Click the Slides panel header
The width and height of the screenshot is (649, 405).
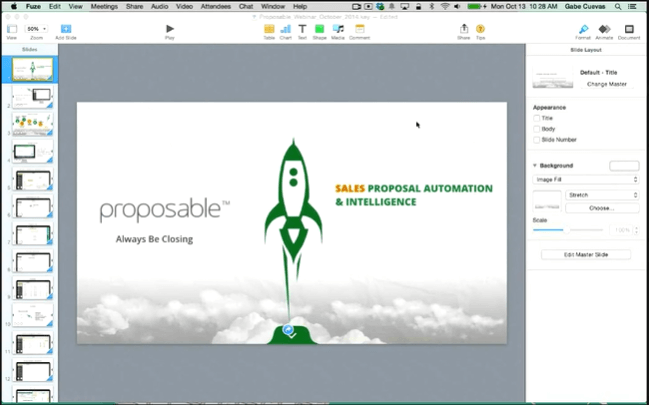[29, 49]
